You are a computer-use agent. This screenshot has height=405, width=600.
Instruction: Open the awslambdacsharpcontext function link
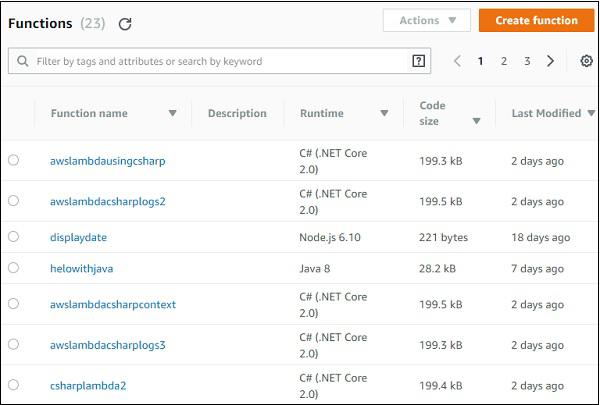point(113,303)
